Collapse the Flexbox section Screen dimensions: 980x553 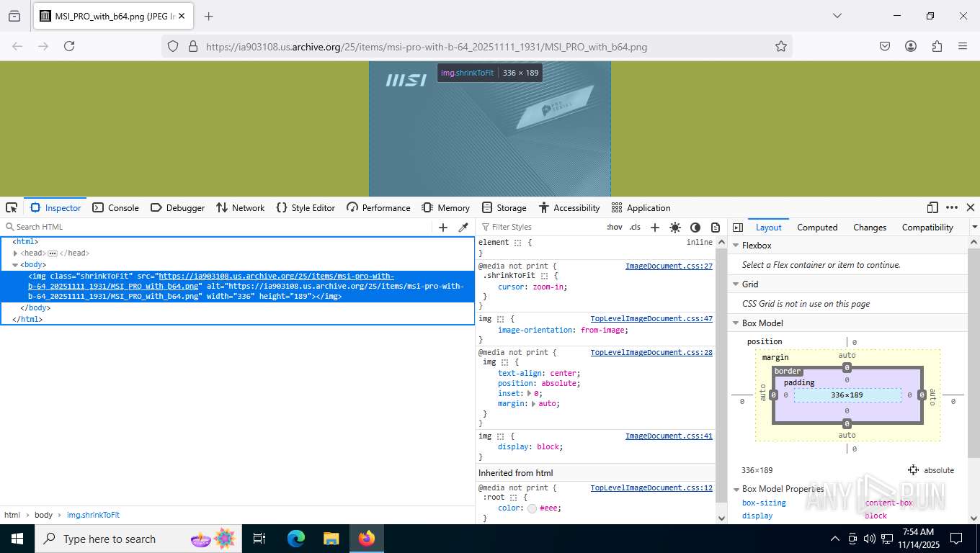[736, 246]
